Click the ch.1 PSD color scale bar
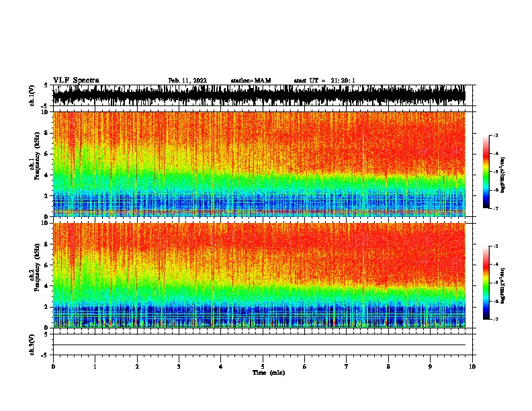Screen dimensions: 532x411 click(486, 172)
